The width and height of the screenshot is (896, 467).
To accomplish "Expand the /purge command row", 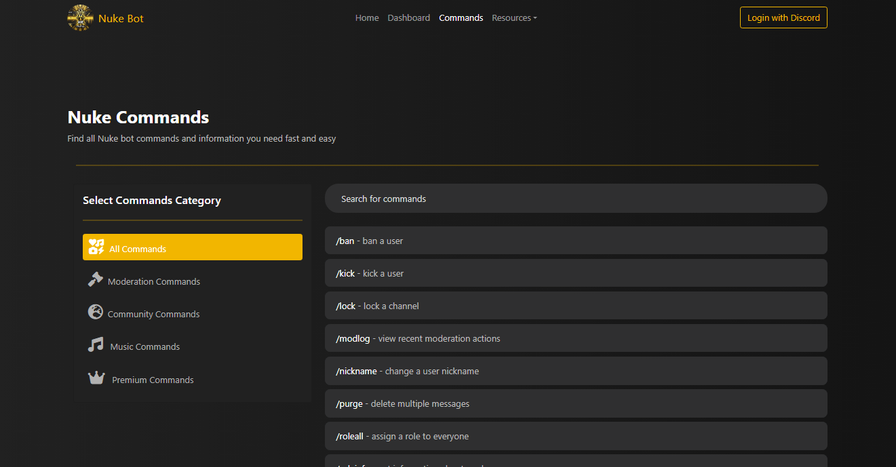I will click(576, 404).
